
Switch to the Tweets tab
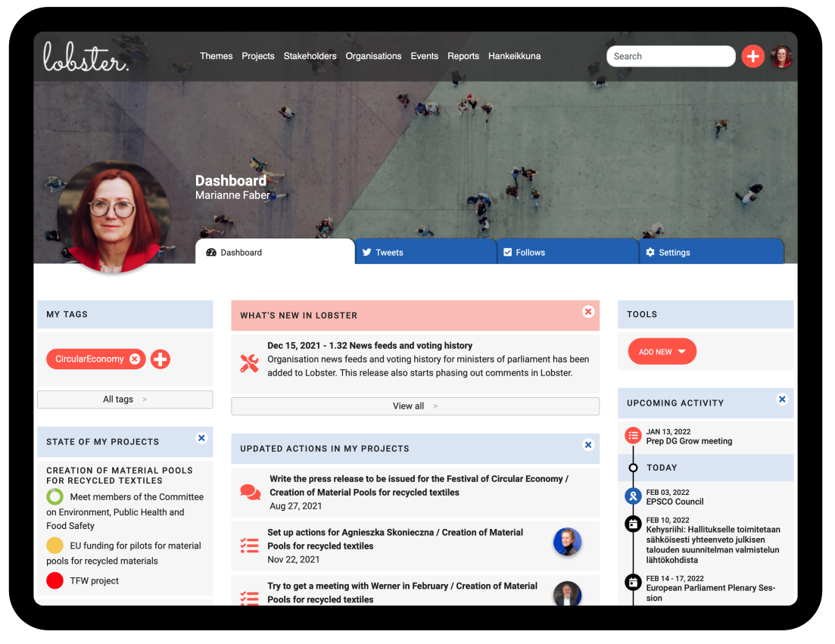(x=425, y=252)
